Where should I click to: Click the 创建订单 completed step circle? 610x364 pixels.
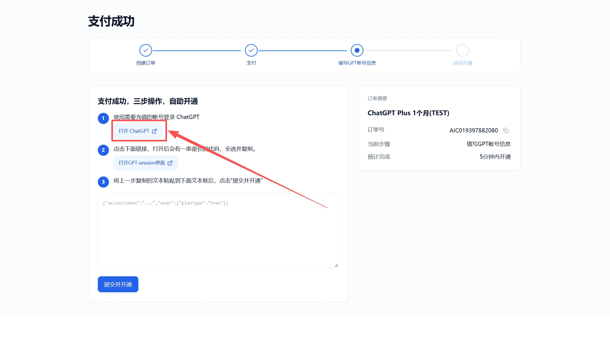point(146,50)
